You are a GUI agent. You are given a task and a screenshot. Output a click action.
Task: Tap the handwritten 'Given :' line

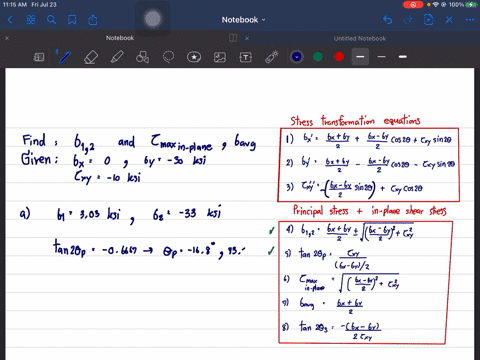pyautogui.click(x=113, y=161)
